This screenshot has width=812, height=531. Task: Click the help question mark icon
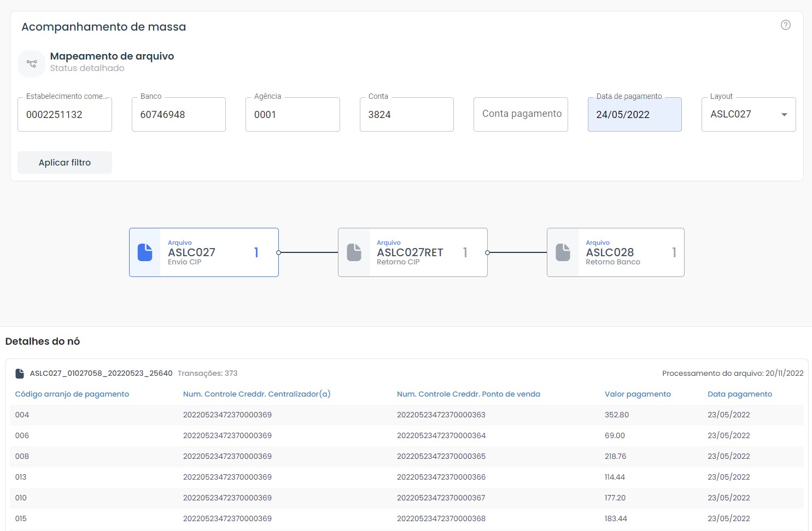point(785,25)
